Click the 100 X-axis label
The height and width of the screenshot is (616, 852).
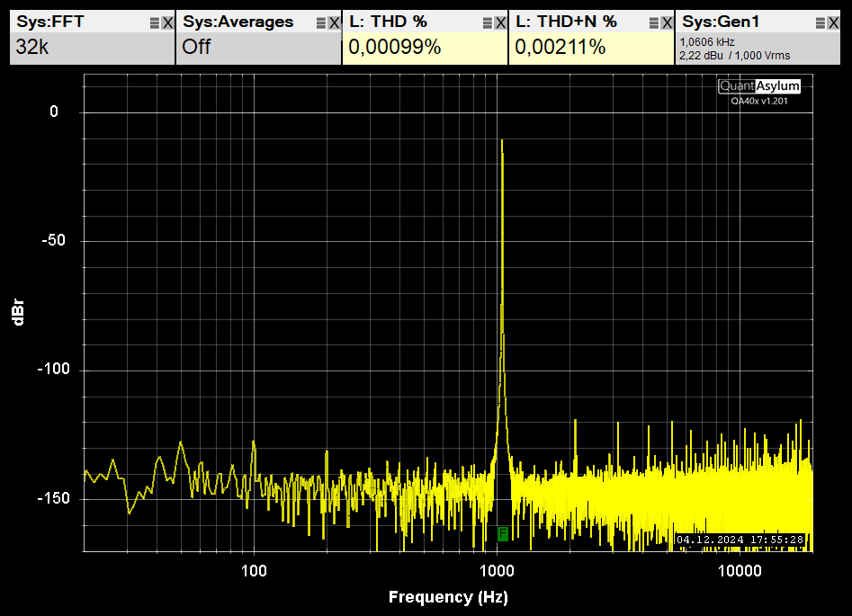(254, 571)
